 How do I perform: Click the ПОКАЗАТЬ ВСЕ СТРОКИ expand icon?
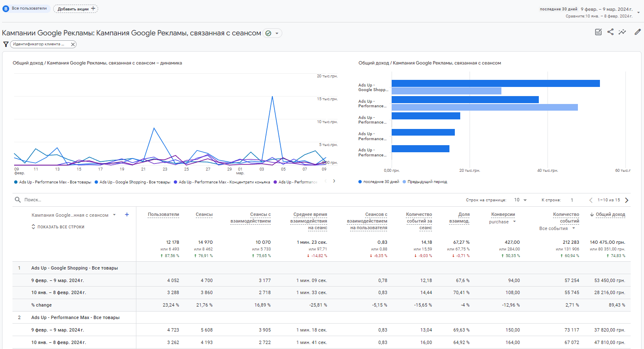[x=33, y=227]
